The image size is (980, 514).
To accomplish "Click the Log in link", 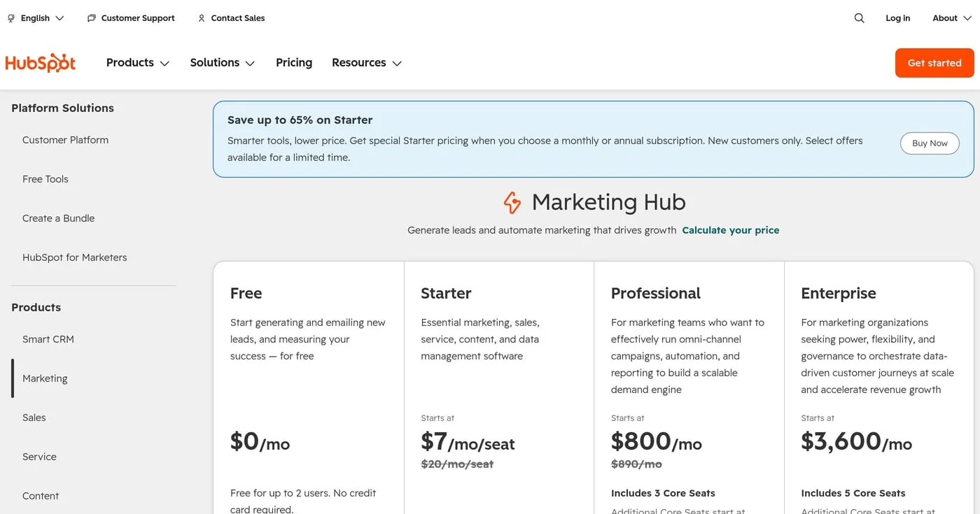I will coord(898,18).
